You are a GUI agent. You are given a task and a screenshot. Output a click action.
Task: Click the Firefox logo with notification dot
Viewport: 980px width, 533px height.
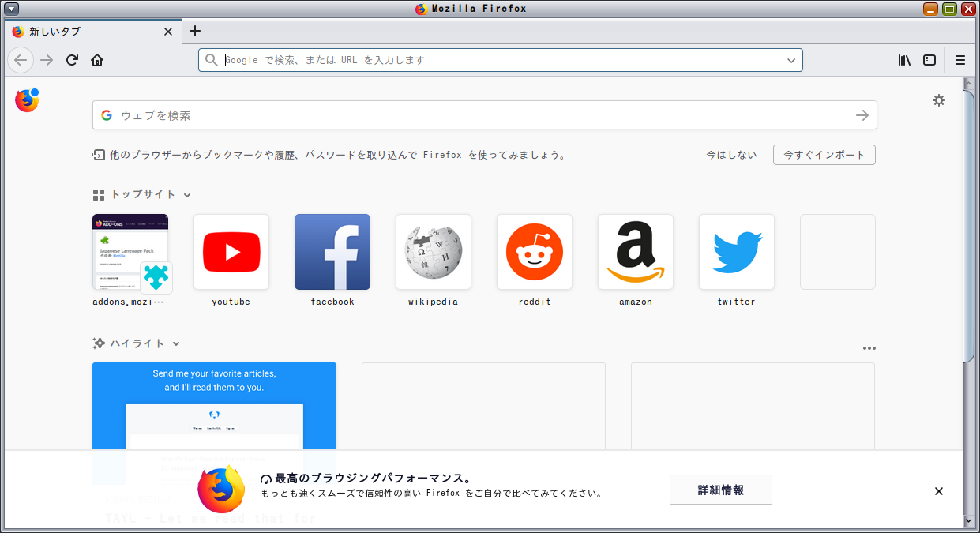[x=27, y=100]
